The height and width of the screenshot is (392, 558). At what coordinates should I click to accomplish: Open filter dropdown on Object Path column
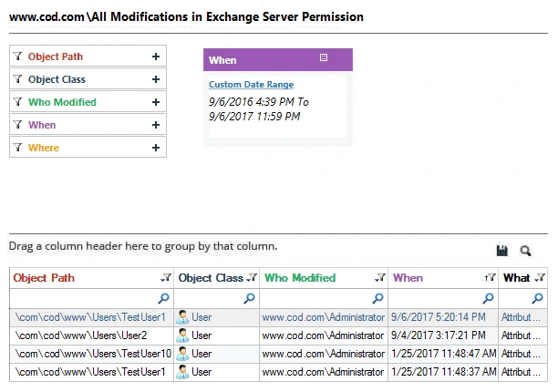click(166, 277)
